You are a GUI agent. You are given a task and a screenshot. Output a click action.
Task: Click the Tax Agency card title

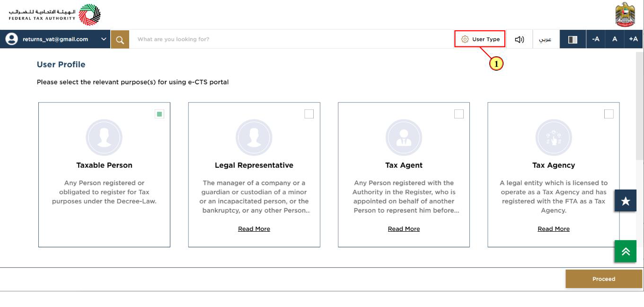click(554, 165)
